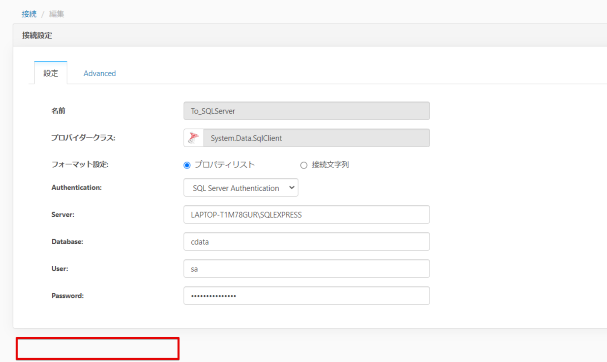Select the 設定 tab

[x=51, y=73]
